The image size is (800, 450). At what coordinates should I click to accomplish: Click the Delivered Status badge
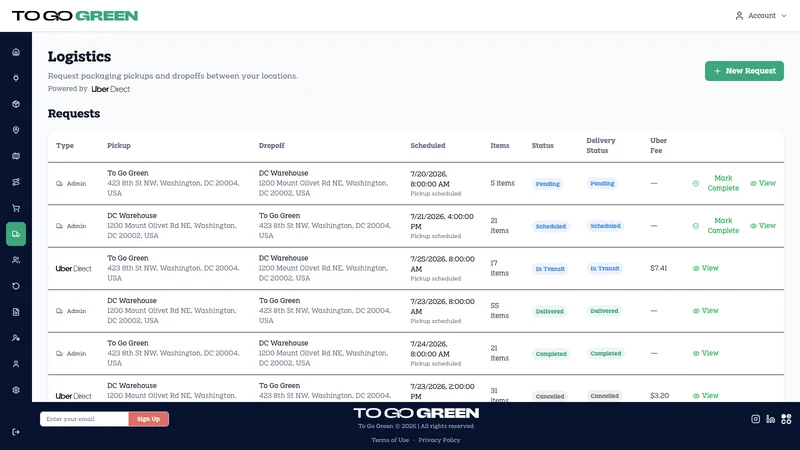tap(549, 311)
